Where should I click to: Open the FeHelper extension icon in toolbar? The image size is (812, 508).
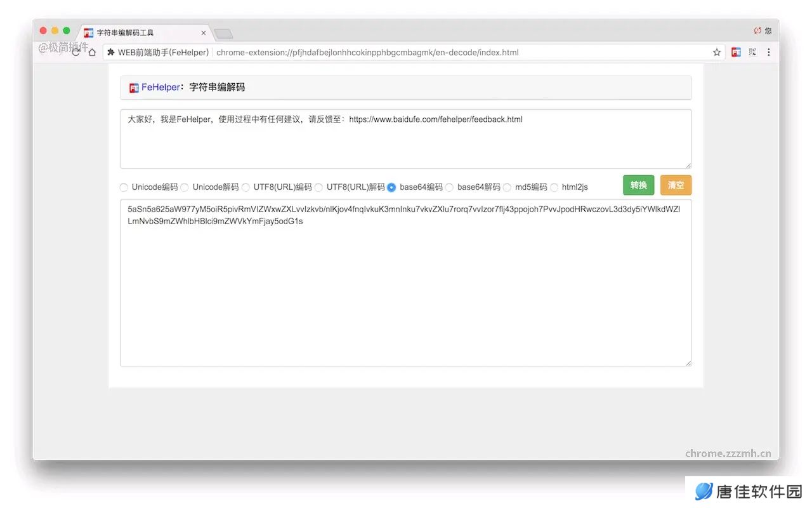click(x=736, y=52)
